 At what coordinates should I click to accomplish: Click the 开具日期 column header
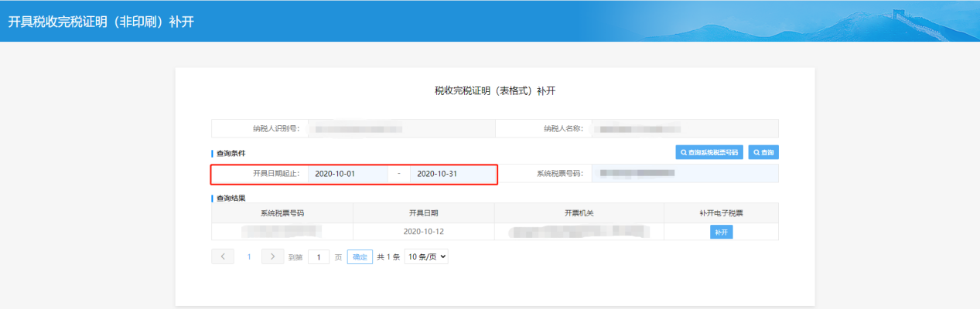coord(423,212)
